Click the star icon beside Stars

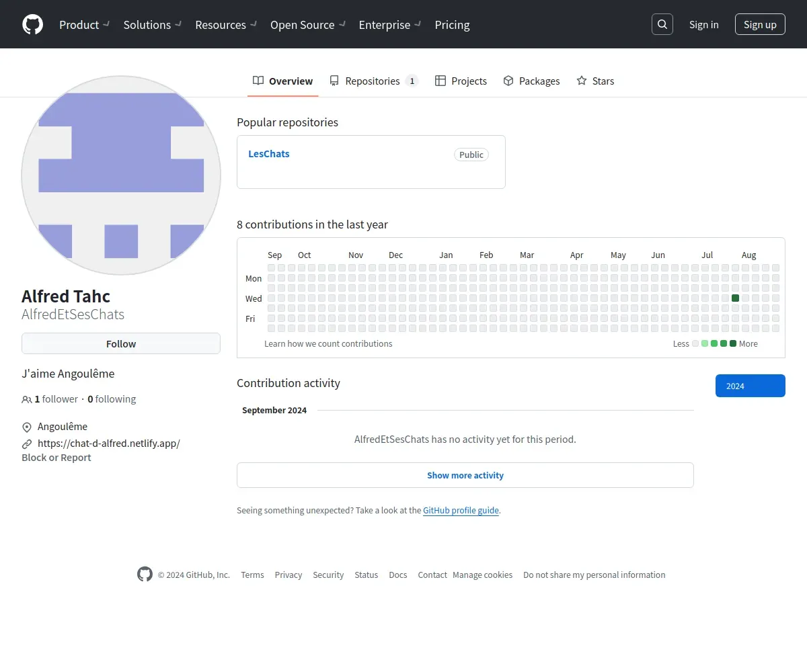(x=582, y=81)
